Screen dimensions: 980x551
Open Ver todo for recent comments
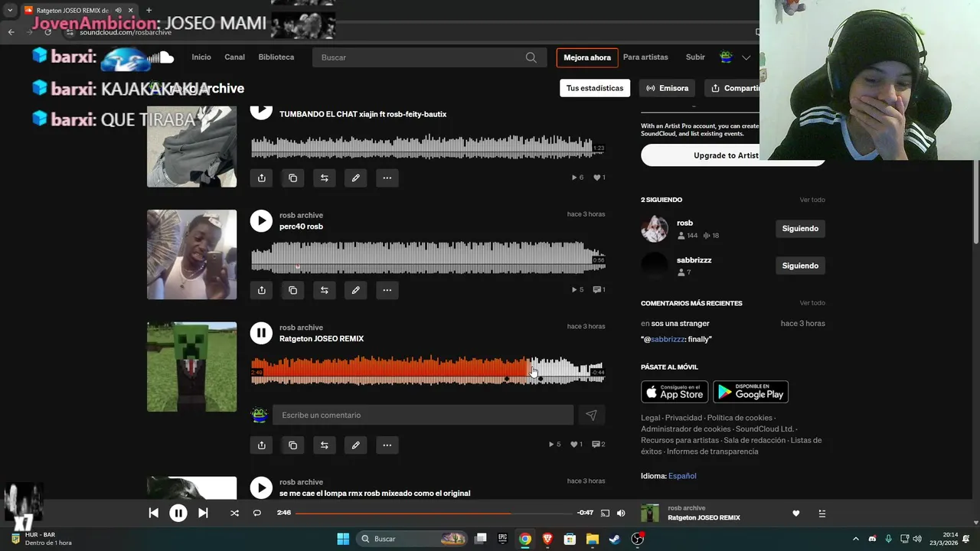pyautogui.click(x=812, y=303)
